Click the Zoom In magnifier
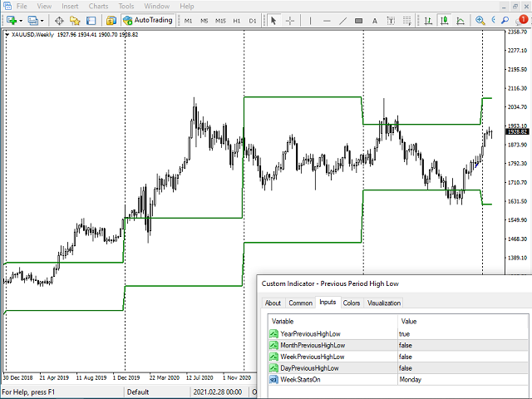 click(480, 21)
